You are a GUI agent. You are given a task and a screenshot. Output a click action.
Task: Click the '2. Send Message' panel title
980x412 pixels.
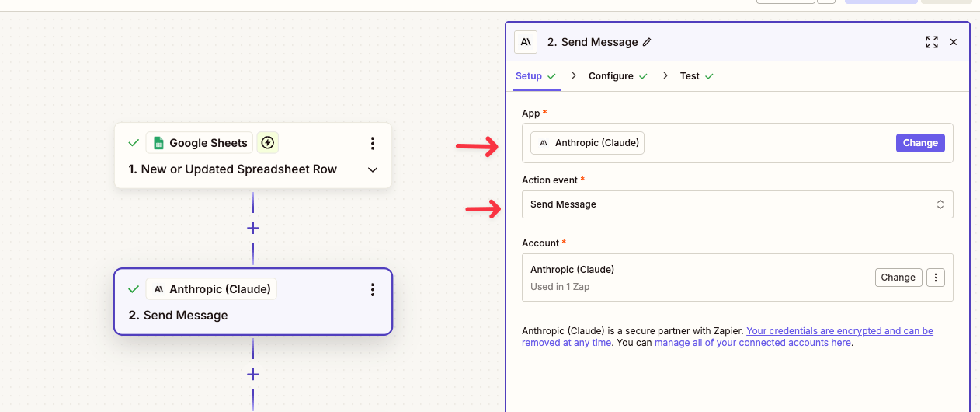(x=593, y=42)
